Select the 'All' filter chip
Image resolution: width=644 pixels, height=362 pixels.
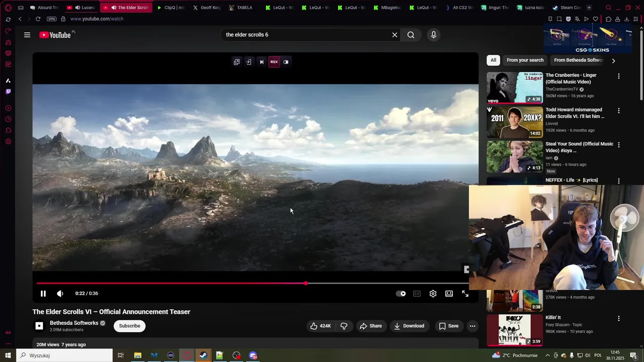click(494, 60)
